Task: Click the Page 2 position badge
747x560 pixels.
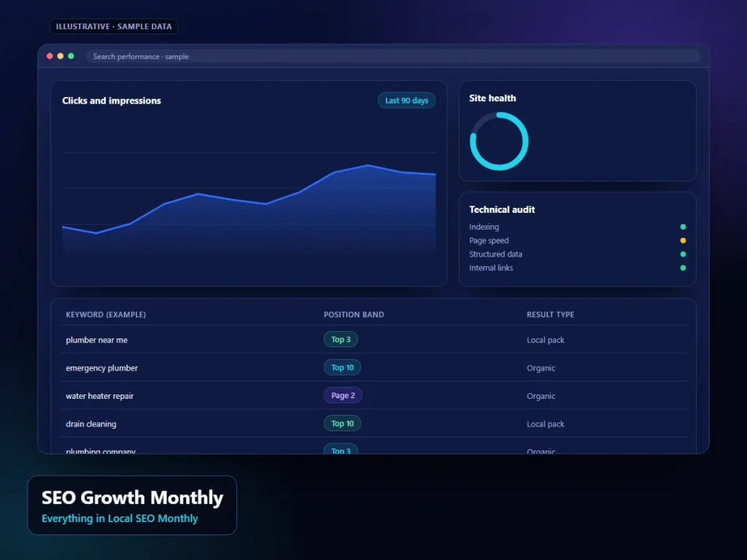Action: (343, 396)
